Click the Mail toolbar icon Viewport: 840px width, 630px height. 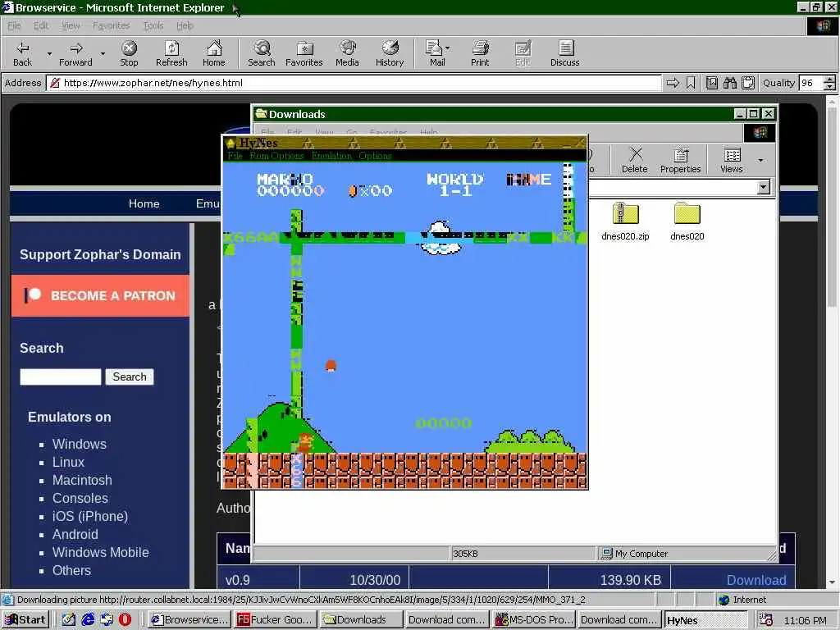[x=436, y=53]
